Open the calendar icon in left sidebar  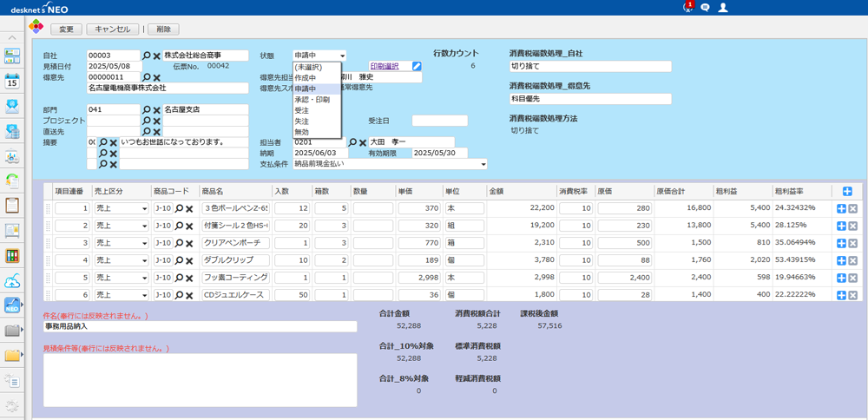coord(12,82)
